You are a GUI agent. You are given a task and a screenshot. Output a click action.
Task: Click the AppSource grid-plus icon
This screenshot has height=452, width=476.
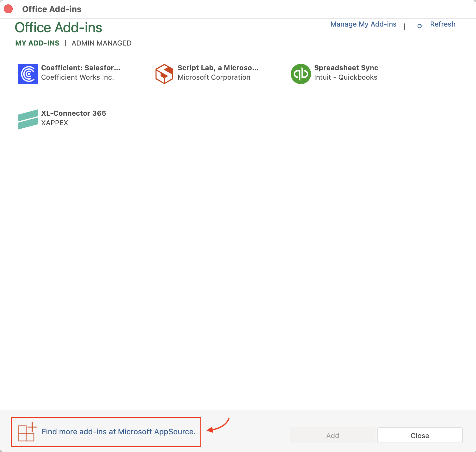coord(27,432)
